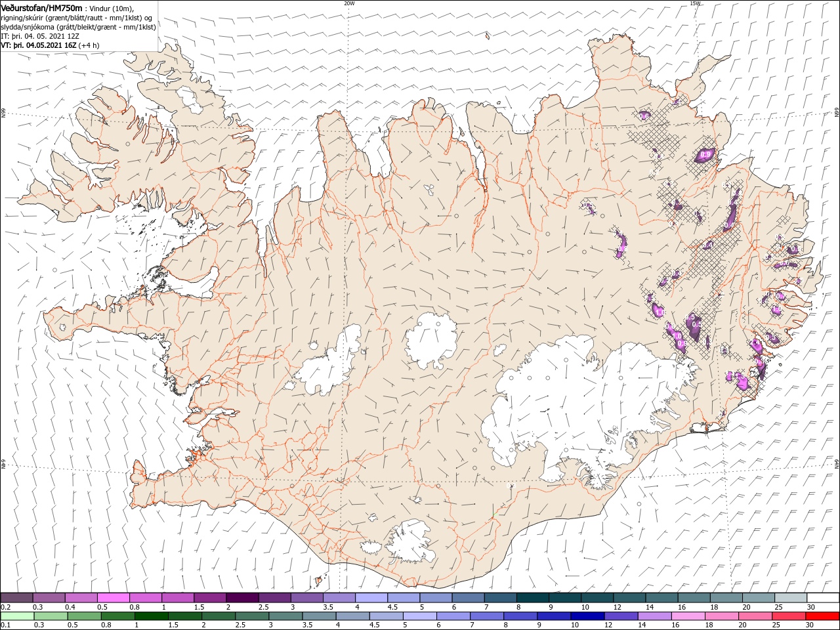
Task: Click the '4.5' label of the lower scale
Action: point(375,625)
